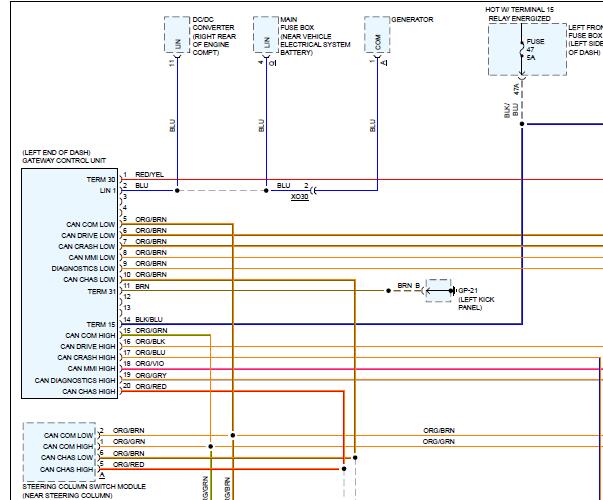Image resolution: width=603 pixels, height=500 pixels.
Task: Select LIN 1 pin on gateway unit
Action: pos(108,191)
